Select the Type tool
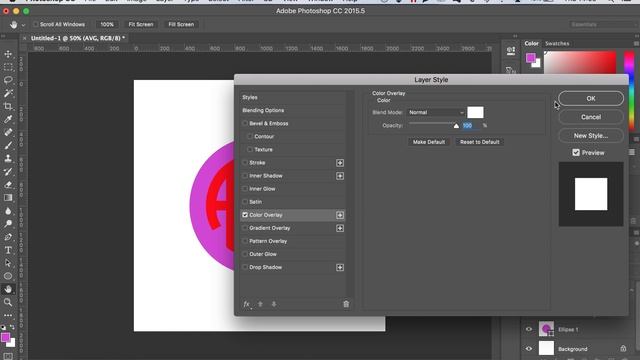 (8, 250)
